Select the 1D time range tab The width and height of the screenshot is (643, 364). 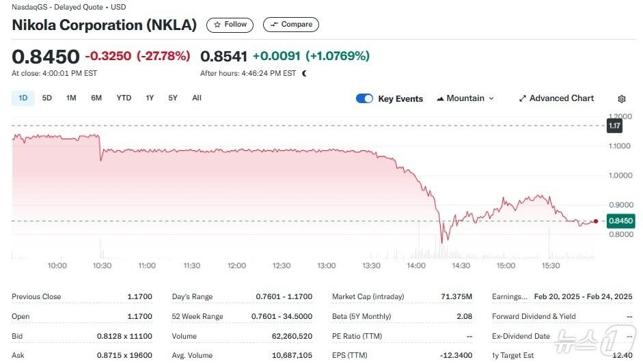click(x=23, y=98)
